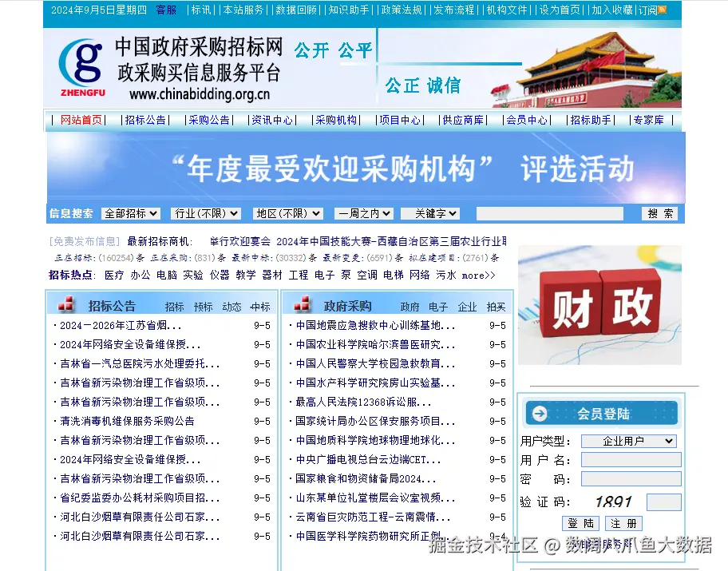Image resolution: width=728 pixels, height=571 pixels.
Task: Open 会员中心 navigation item
Action: [527, 120]
